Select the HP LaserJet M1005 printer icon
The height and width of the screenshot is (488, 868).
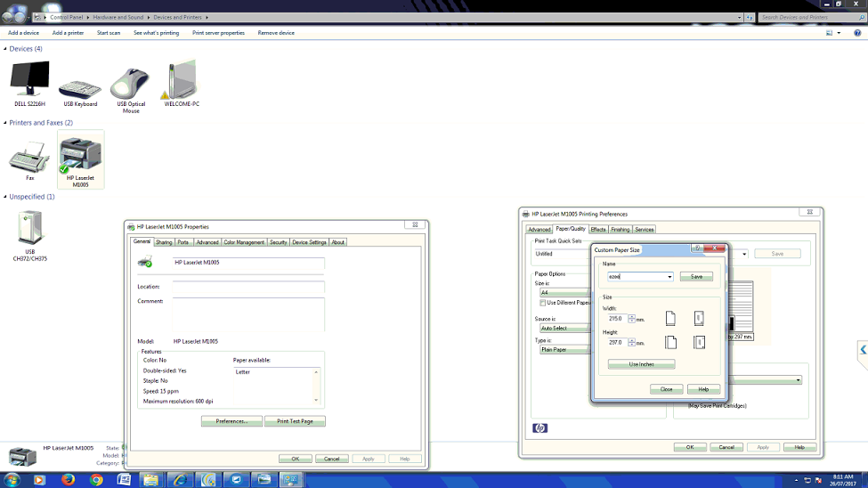[80, 155]
